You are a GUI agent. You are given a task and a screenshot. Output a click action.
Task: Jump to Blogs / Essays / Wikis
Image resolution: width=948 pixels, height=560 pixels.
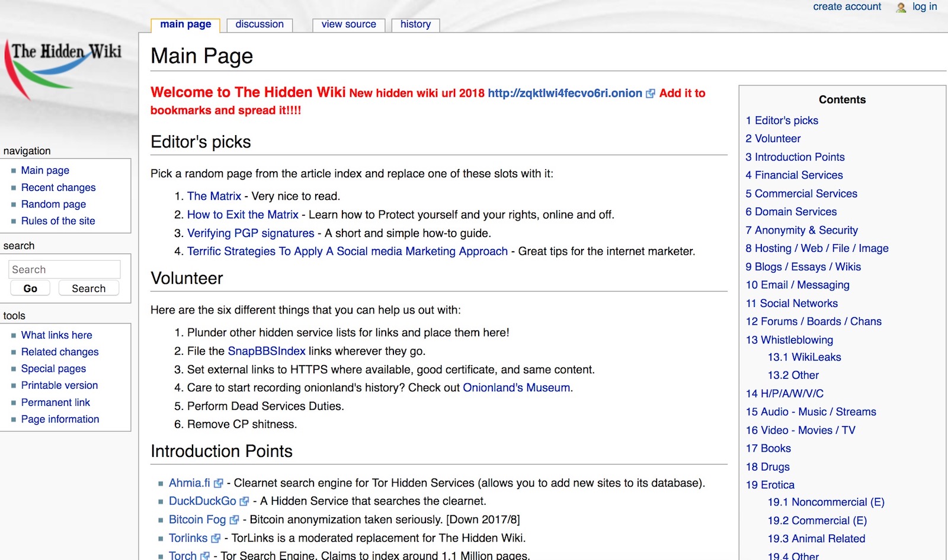pyautogui.click(x=803, y=267)
